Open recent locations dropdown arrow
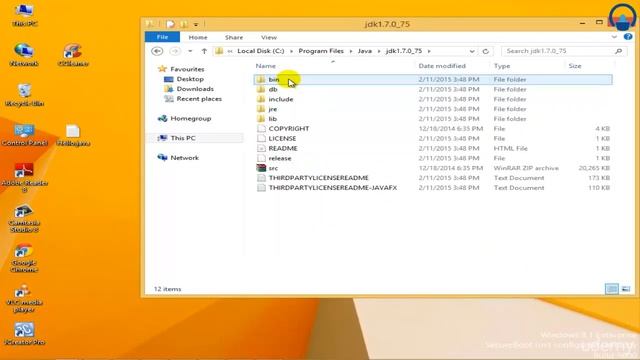The height and width of the screenshot is (360, 640). 190,51
